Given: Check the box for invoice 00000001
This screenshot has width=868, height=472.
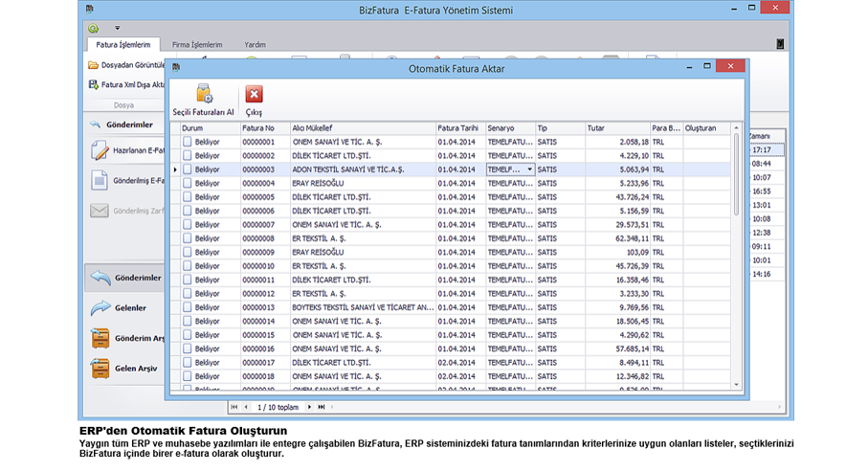Looking at the screenshot, I should [x=188, y=142].
